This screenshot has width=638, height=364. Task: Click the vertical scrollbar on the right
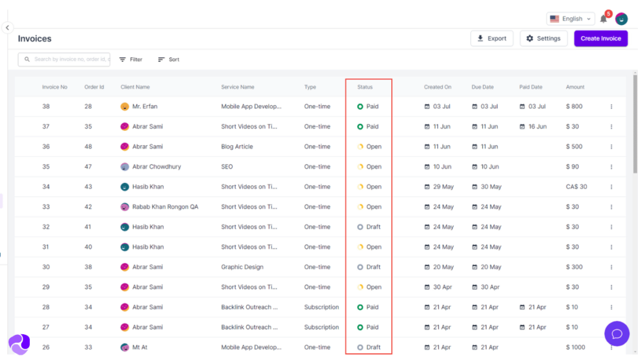(x=635, y=124)
